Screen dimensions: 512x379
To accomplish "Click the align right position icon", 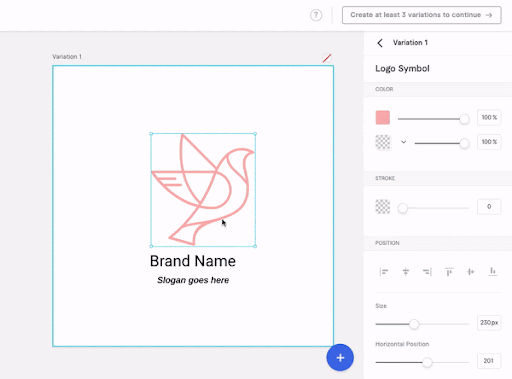I will [427, 272].
